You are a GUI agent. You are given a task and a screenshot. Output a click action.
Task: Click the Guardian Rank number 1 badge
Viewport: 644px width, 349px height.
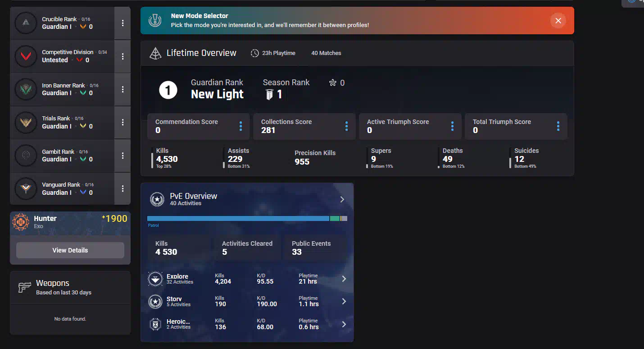[168, 91]
